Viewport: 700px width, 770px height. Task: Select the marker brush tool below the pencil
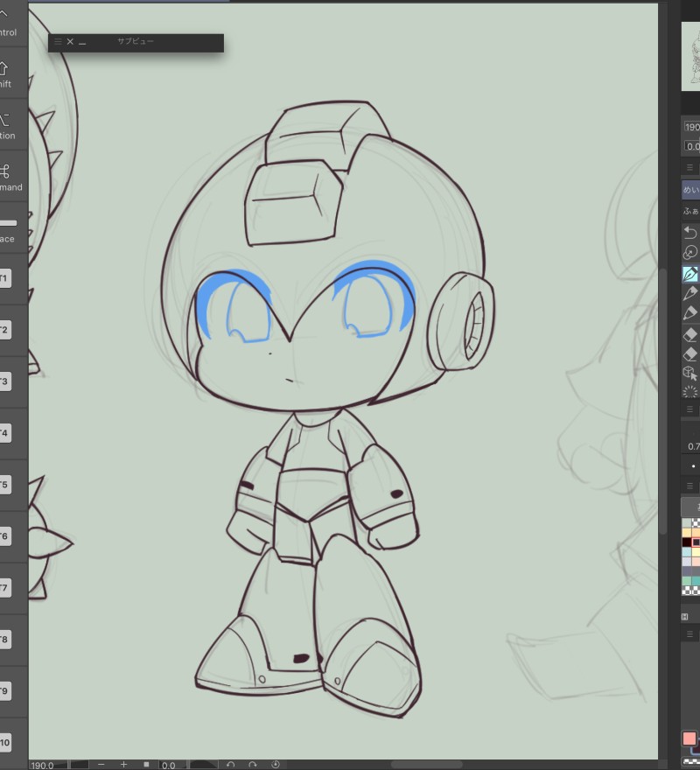[690, 313]
